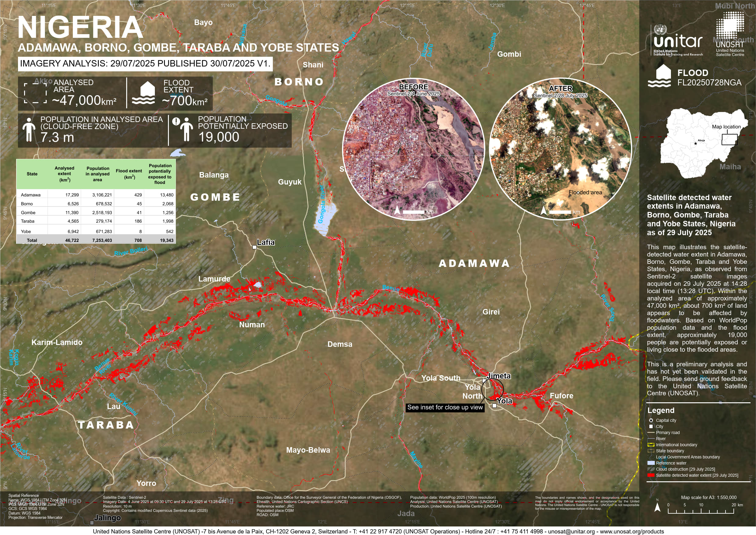Viewport: 756px width, 535px height.
Task: Click the 'See inset for close up view' label
Action: click(445, 408)
